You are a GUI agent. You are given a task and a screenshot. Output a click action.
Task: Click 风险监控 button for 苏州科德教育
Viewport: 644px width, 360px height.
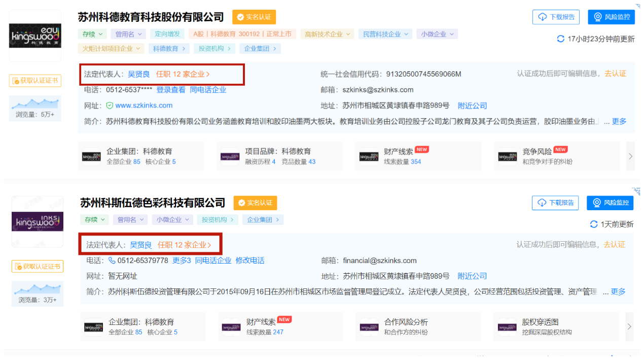[611, 17]
